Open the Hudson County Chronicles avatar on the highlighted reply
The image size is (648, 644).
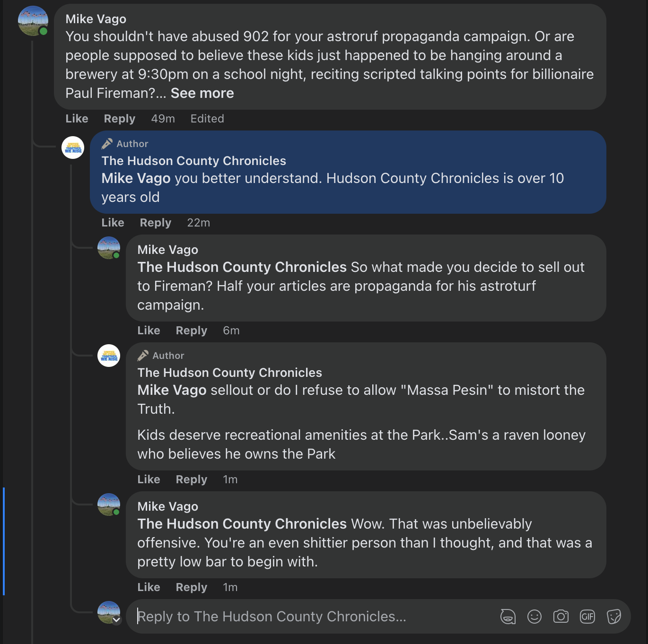73,148
